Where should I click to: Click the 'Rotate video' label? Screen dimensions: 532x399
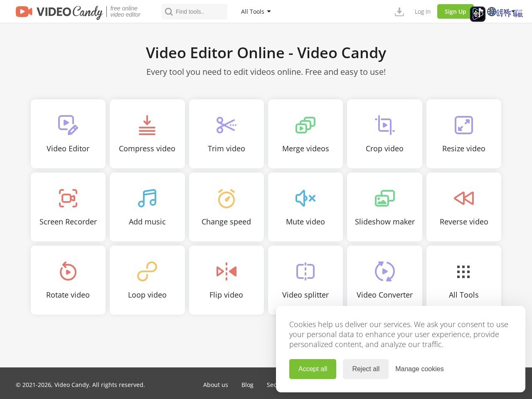pos(68,295)
